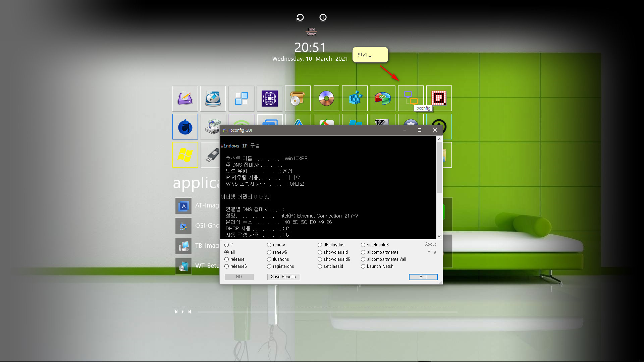The height and width of the screenshot is (362, 644).
Task: Open the AT-Image application icon
Action: (183, 206)
